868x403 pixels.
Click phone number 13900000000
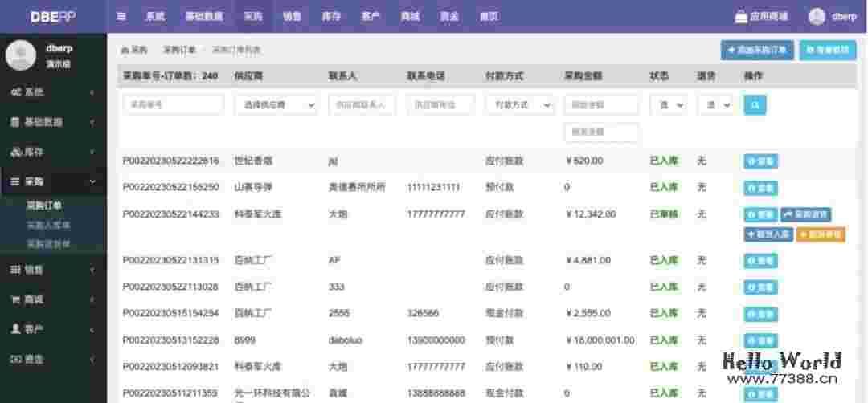[x=436, y=340]
